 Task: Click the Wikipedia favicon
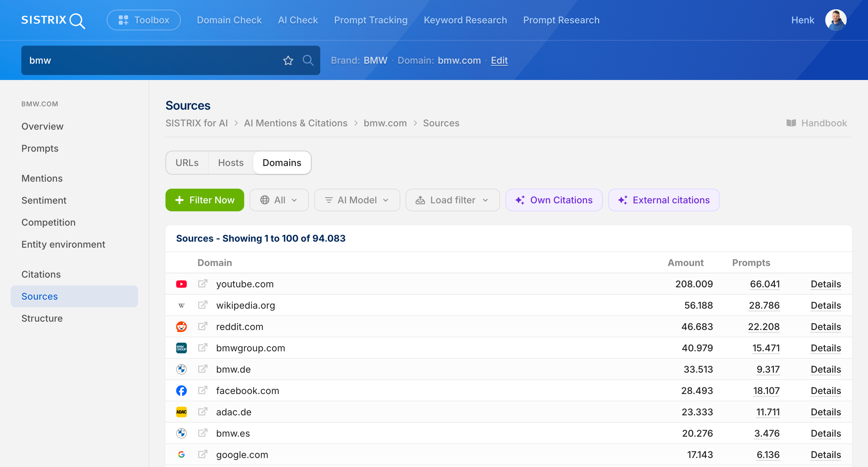tap(181, 305)
